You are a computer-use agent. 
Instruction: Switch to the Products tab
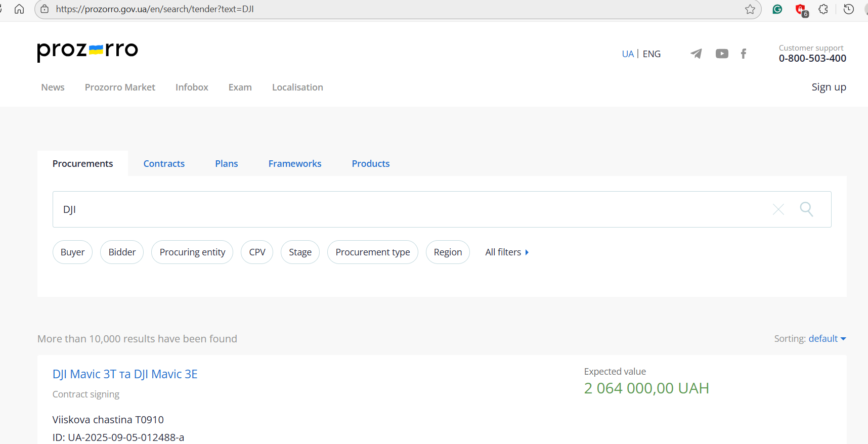coord(371,163)
